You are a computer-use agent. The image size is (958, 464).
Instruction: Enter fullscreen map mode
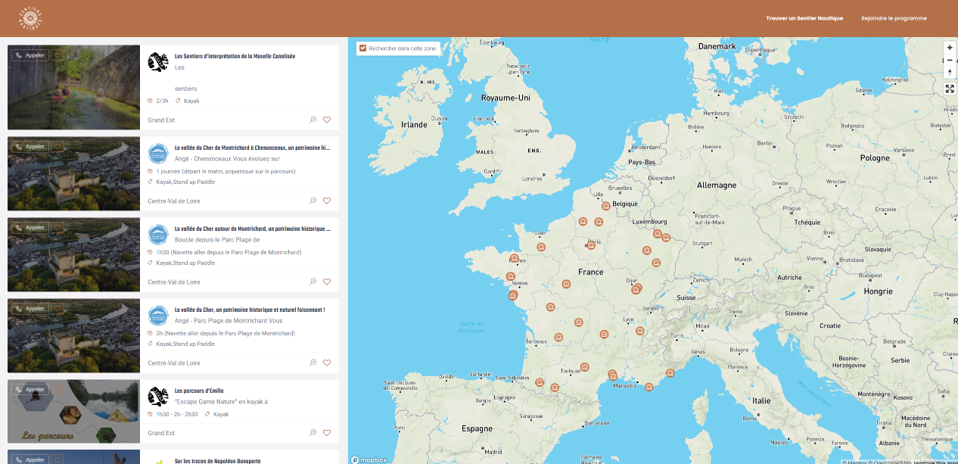tap(949, 89)
